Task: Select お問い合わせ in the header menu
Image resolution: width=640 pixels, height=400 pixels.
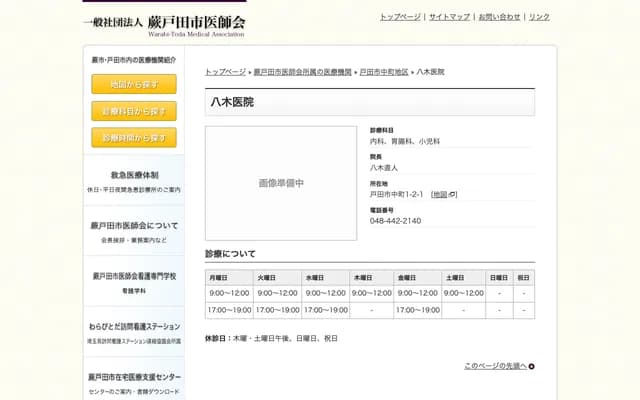Action: [499, 17]
